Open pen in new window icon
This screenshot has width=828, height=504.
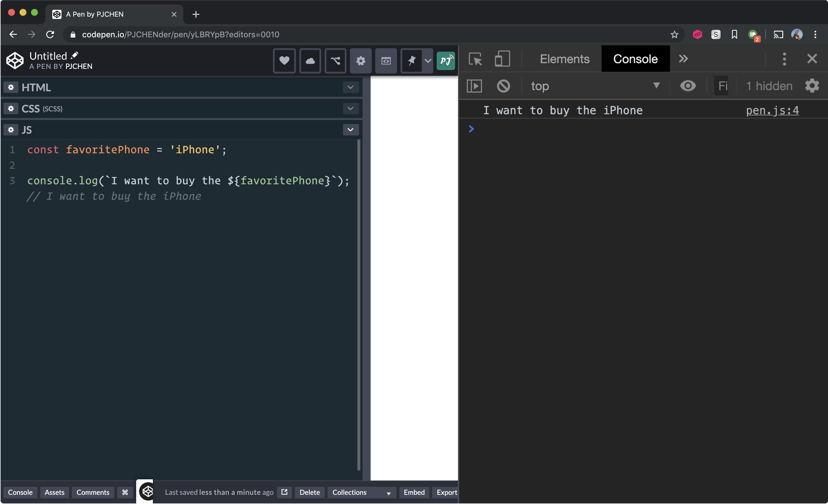284,492
